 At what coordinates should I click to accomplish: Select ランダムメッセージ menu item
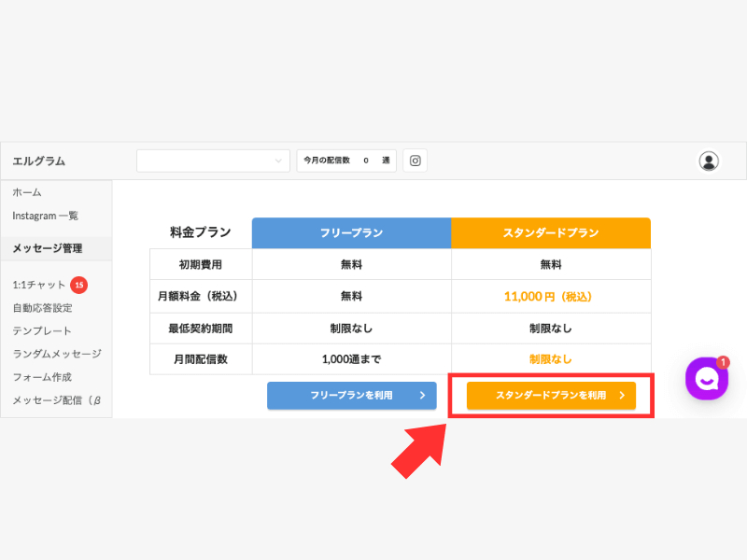click(57, 354)
